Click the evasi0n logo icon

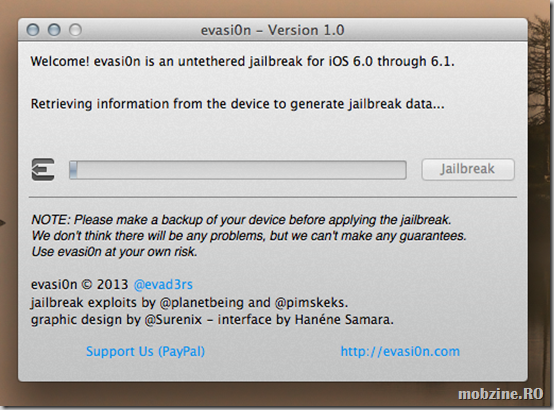43,170
